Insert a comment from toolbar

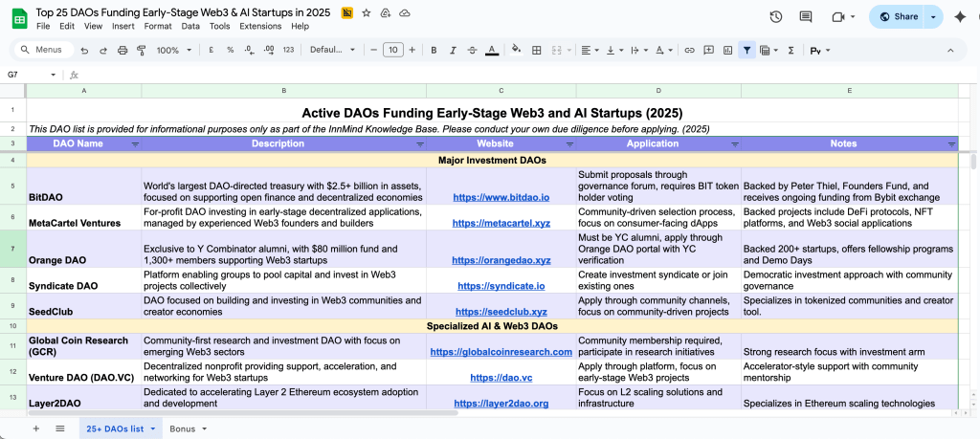tap(709, 50)
